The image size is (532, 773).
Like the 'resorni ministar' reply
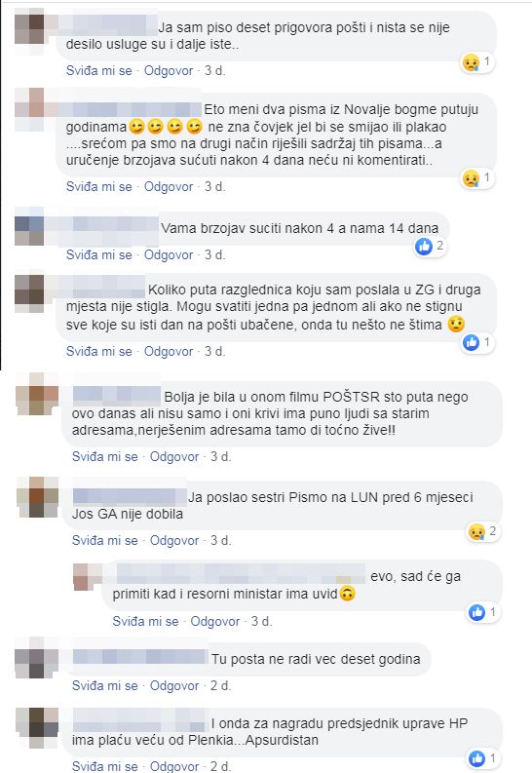[145, 621]
